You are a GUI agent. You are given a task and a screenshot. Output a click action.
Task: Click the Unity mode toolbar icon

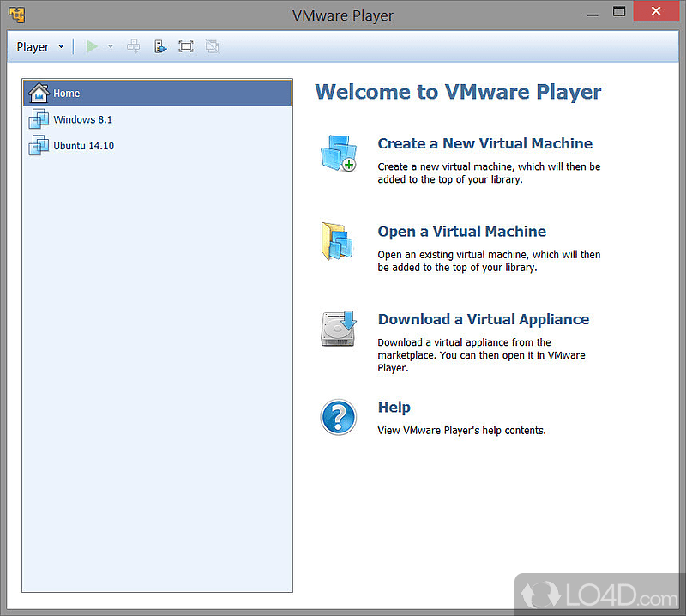(x=212, y=46)
